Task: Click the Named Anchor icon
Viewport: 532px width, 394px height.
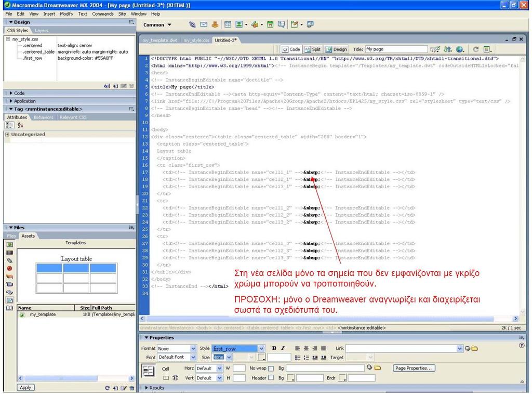Action: click(x=215, y=24)
